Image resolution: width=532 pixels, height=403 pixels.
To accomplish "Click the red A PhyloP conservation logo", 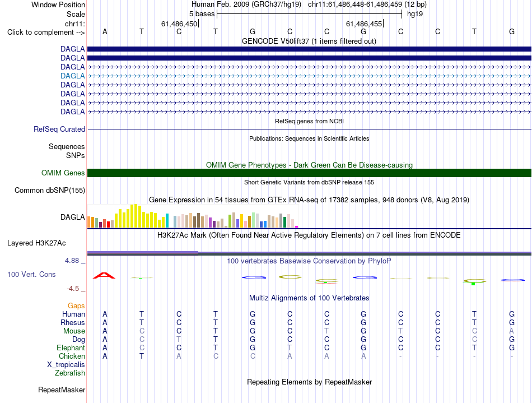I will pos(104,275).
